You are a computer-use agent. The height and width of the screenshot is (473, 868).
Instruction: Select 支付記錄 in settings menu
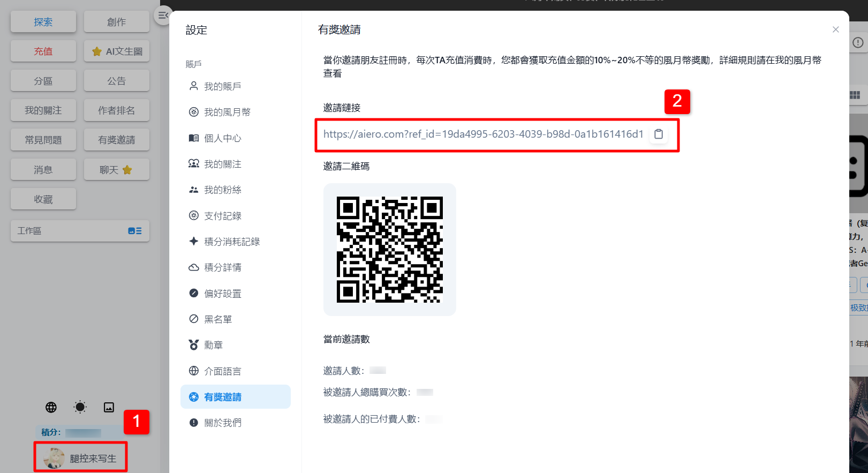pos(236,216)
